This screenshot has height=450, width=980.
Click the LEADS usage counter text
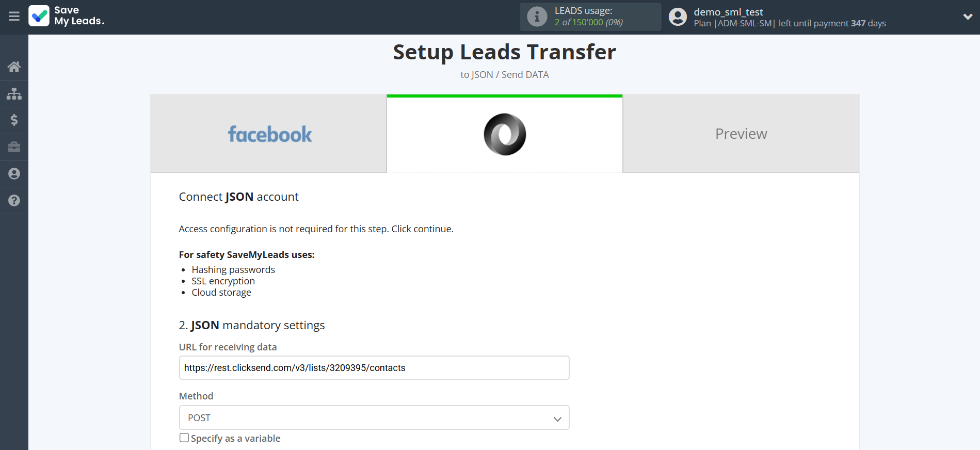pyautogui.click(x=588, y=22)
